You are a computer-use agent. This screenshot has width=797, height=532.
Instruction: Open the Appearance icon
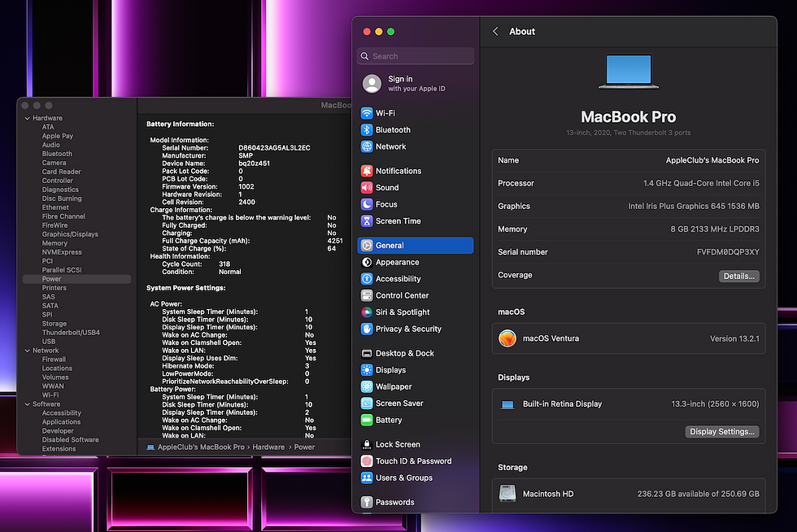(x=367, y=263)
